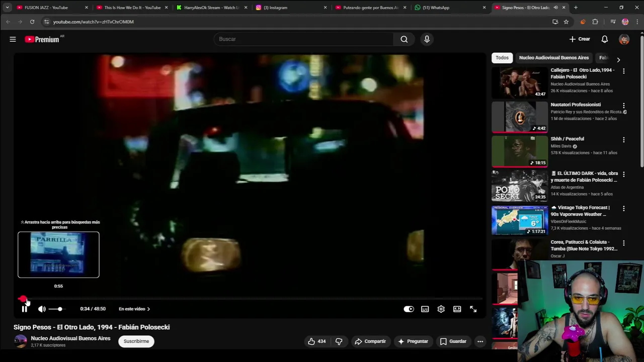Image resolution: width=644 pixels, height=362 pixels.
Task: Toggle subtitles in the player
Action: (x=425, y=309)
